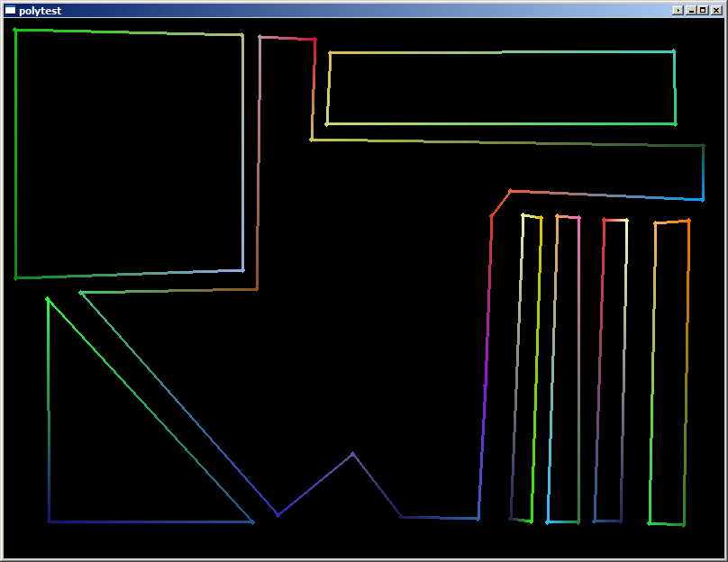728x562 pixels.
Task: Close the polytest window
Action: (715, 10)
